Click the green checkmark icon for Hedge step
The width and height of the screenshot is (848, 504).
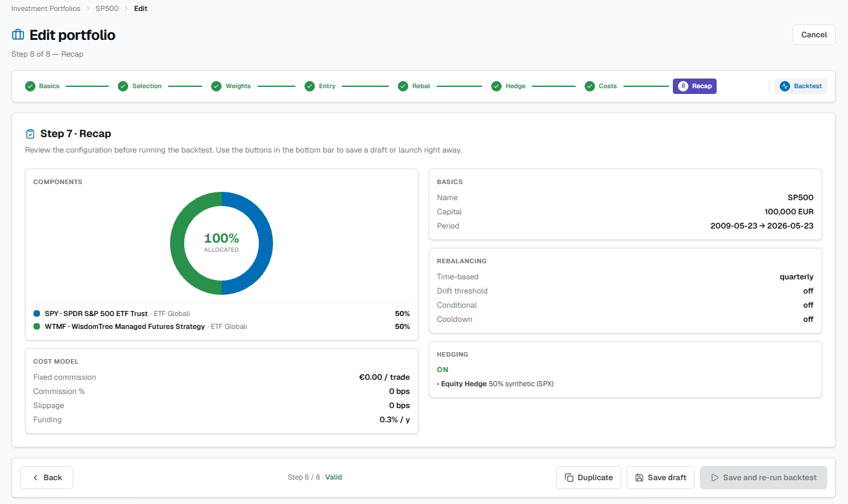tap(496, 86)
